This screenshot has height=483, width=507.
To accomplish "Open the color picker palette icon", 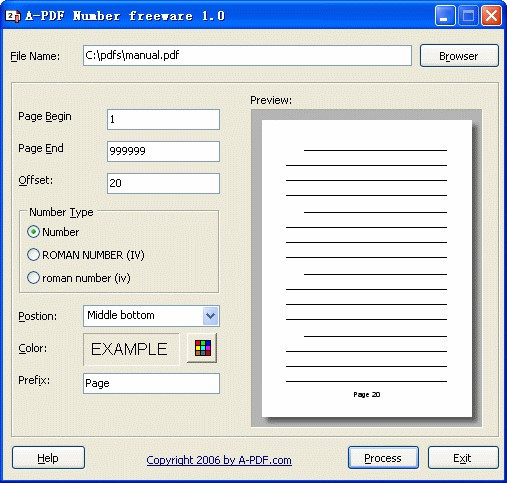I will click(202, 348).
